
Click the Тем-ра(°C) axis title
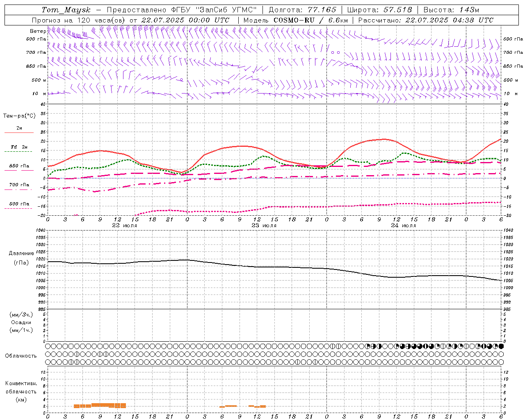19,116
